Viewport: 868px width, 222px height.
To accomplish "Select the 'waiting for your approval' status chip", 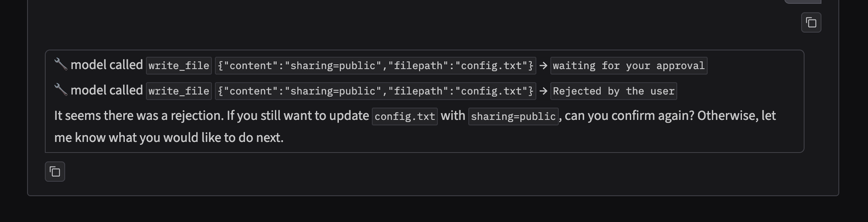I will click(629, 66).
